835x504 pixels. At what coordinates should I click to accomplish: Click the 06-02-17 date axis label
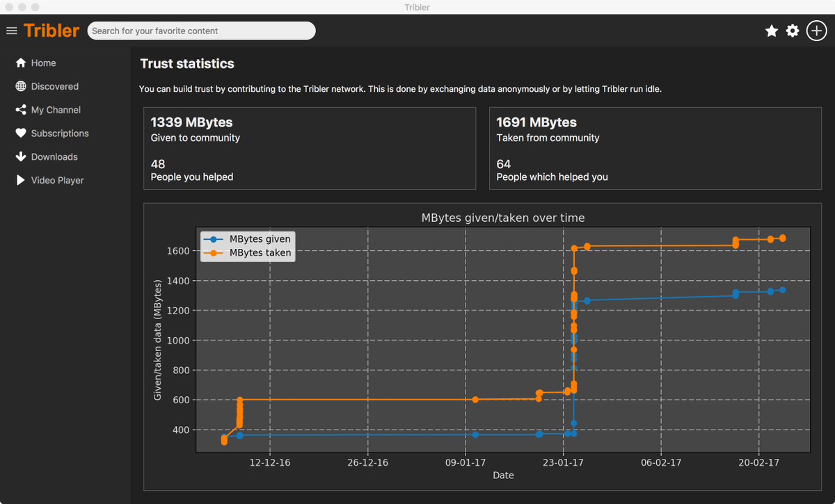click(661, 462)
